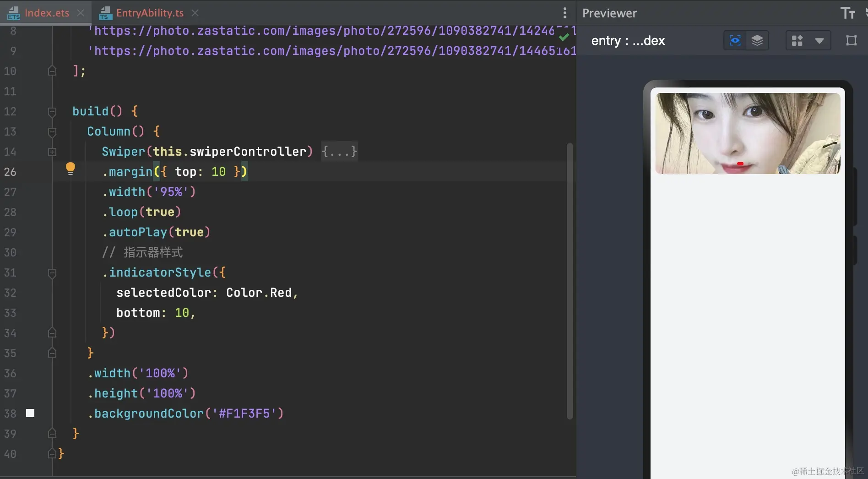
Task: Click the "bottom: 10," code line
Action: 156,313
